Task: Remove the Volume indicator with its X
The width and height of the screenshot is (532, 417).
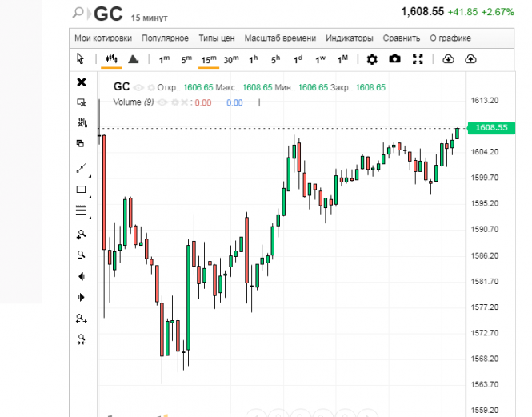Action: 184,102
